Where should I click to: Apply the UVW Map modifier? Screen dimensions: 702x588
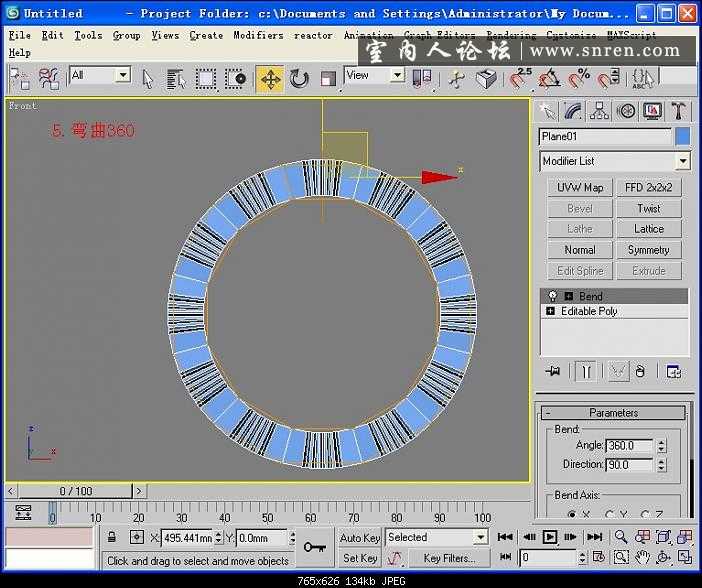click(x=580, y=188)
